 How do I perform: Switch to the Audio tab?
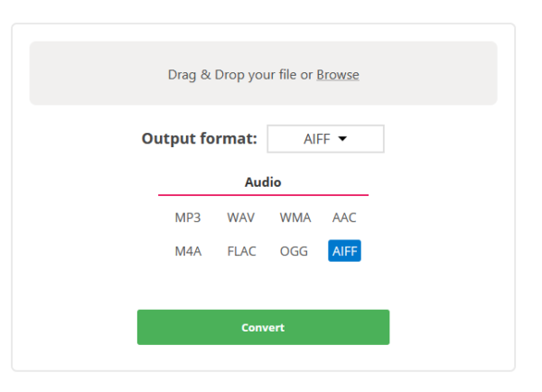(263, 182)
